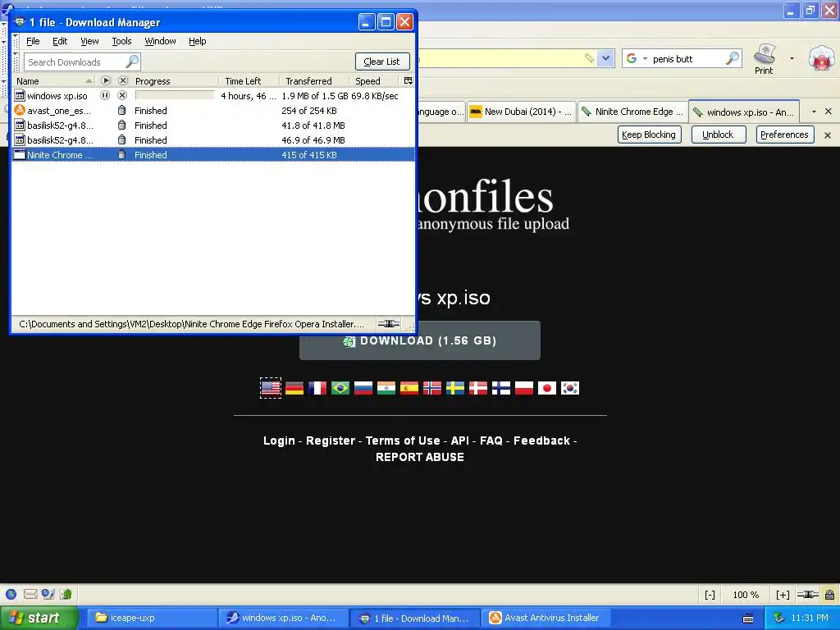Viewport: 840px width, 630px height.
Task: Open the File menu in Download Manager
Action: pyautogui.click(x=33, y=41)
